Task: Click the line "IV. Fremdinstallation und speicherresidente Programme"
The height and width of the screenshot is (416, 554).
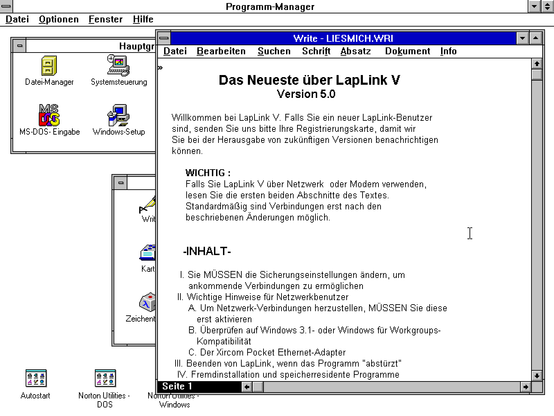Action: pos(288,375)
